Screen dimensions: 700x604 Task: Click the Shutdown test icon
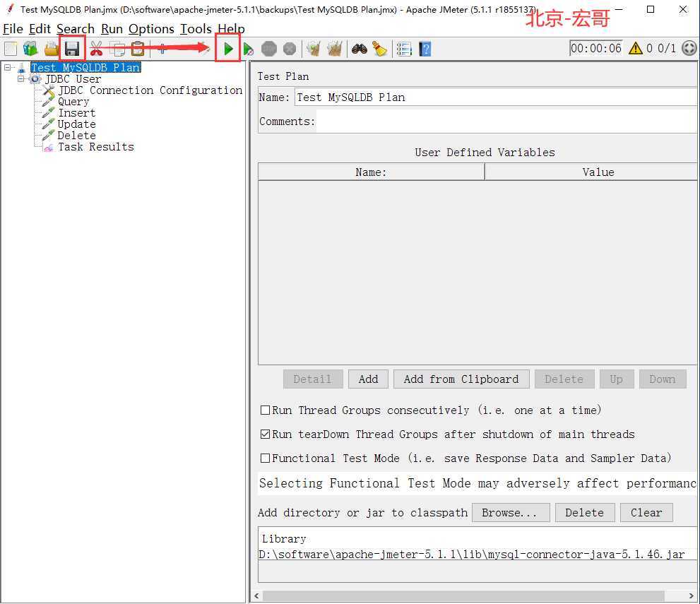290,49
